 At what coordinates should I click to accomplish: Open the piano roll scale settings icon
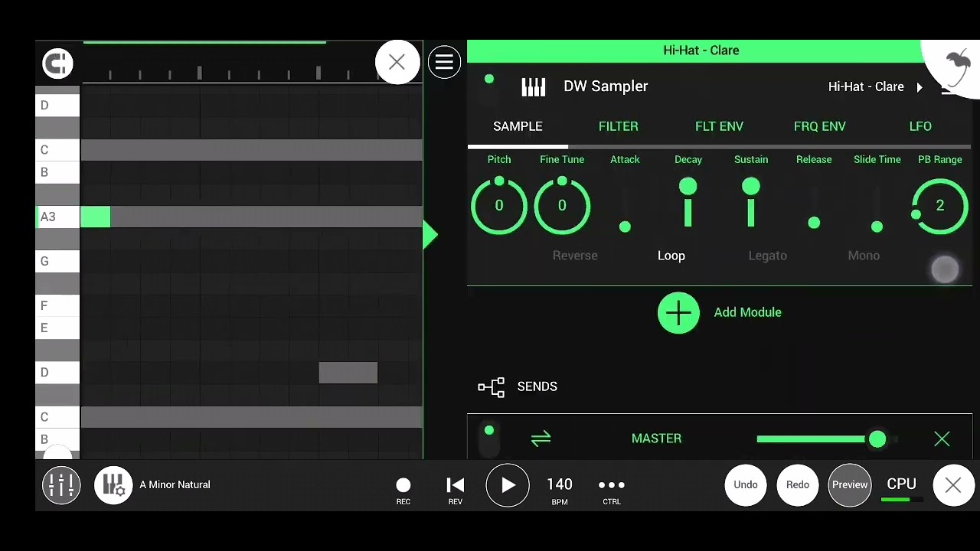click(113, 485)
